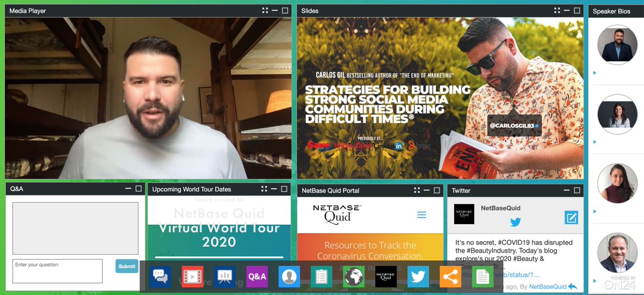Screen dimensions: 644x295
Task: Maximize the Twitter panel
Action: [x=577, y=190]
